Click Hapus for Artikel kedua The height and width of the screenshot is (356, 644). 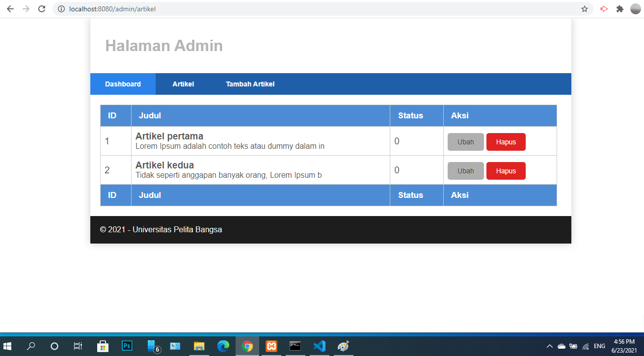click(x=506, y=170)
